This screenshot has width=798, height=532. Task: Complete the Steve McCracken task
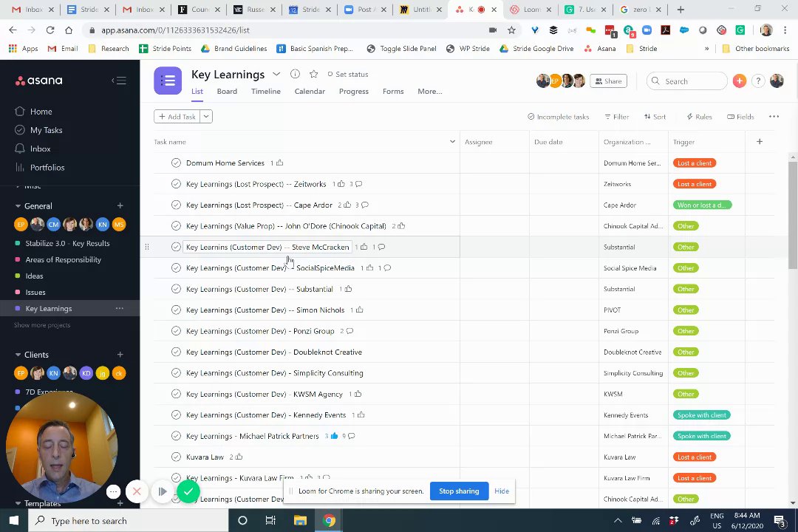pyautogui.click(x=176, y=247)
